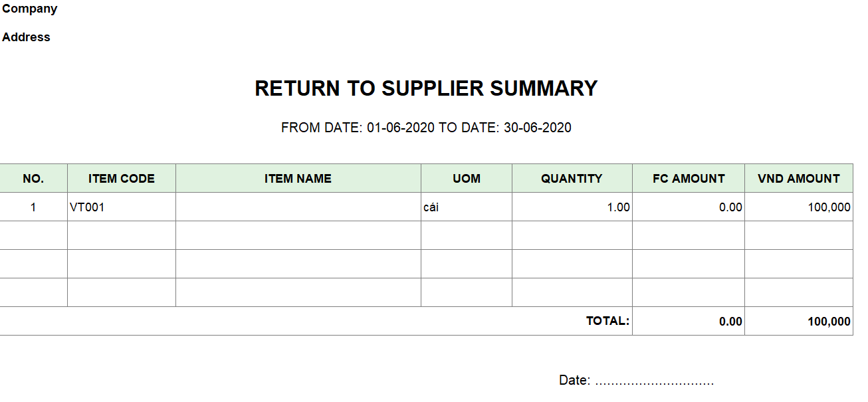868x402 pixels.
Task: Select the VT001 item code cell
Action: click(88, 207)
